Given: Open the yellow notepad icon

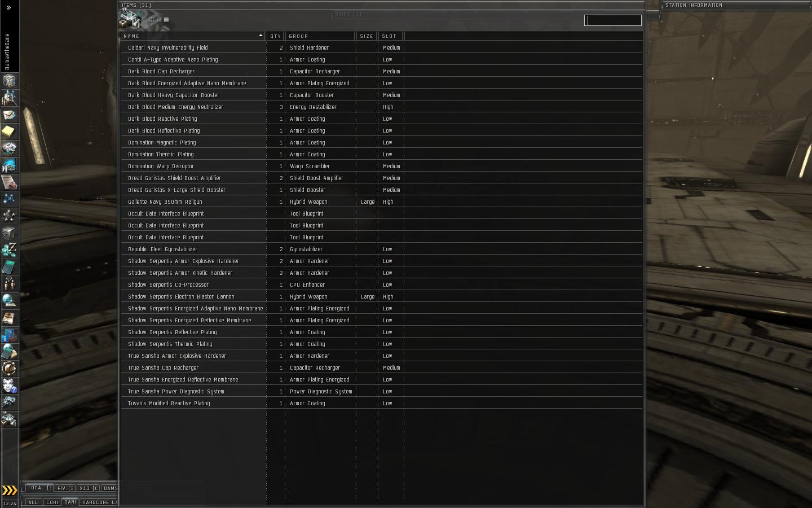Looking at the screenshot, I should (10, 132).
